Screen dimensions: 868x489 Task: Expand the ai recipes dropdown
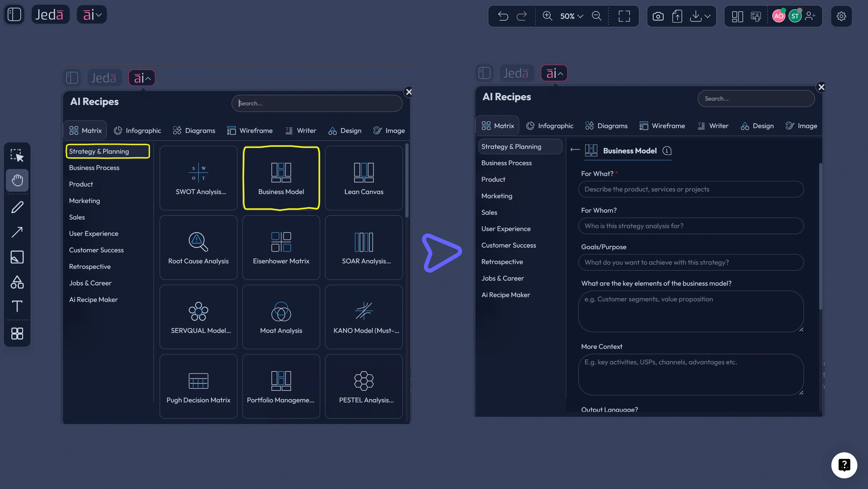[x=92, y=14]
